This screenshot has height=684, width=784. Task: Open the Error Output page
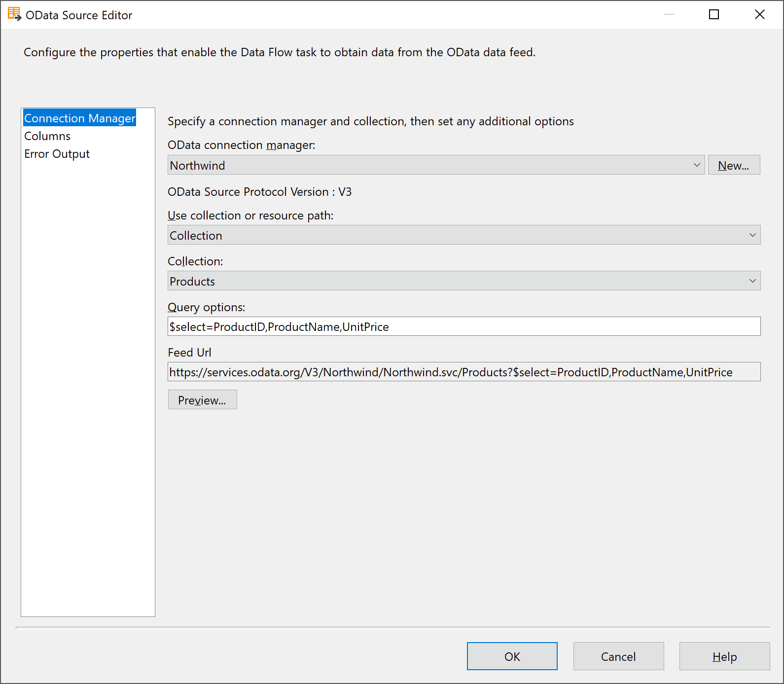[57, 154]
